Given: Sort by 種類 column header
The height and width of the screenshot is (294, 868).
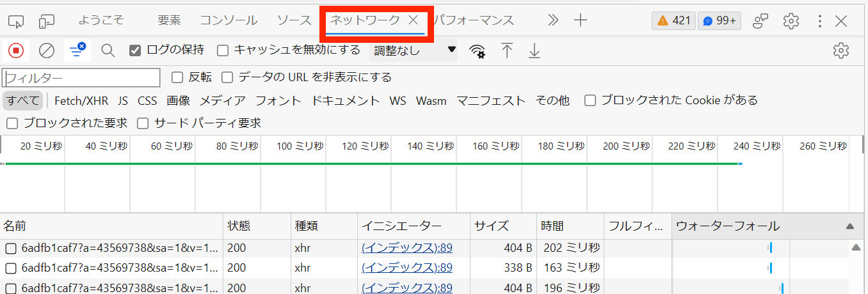Looking at the screenshot, I should (x=324, y=226).
